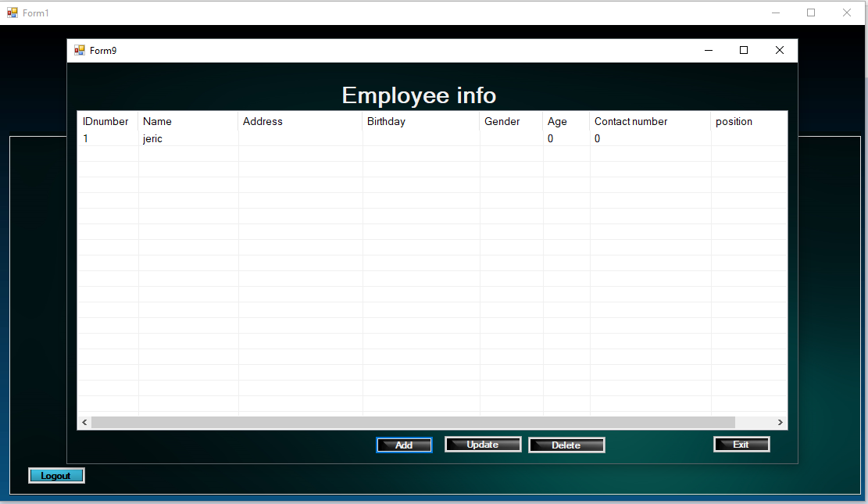Image resolution: width=868 pixels, height=504 pixels.
Task: Click the Contact number column header
Action: pos(649,121)
